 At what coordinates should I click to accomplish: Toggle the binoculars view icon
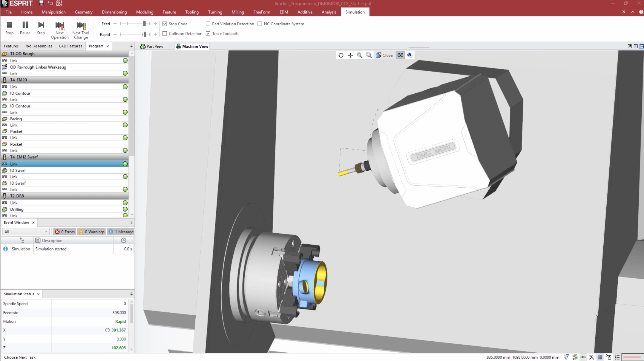tap(400, 55)
